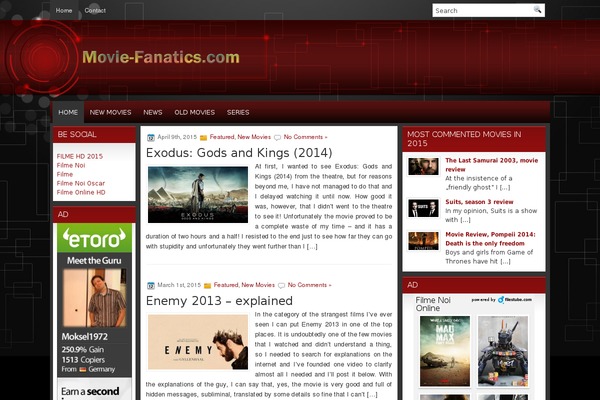Open the Filme sidebar link

coord(65,174)
